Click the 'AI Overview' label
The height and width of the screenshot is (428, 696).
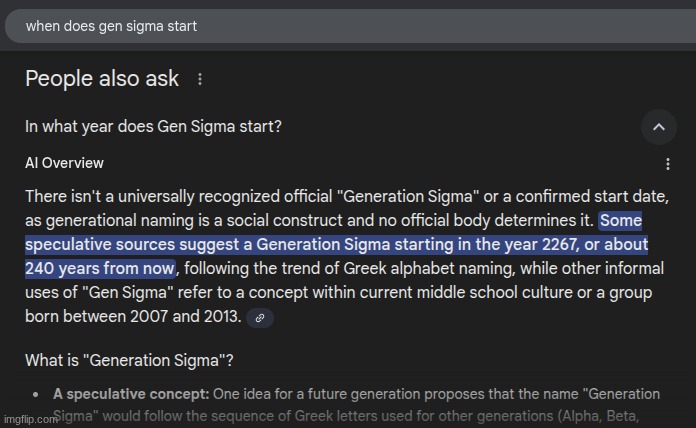64,163
